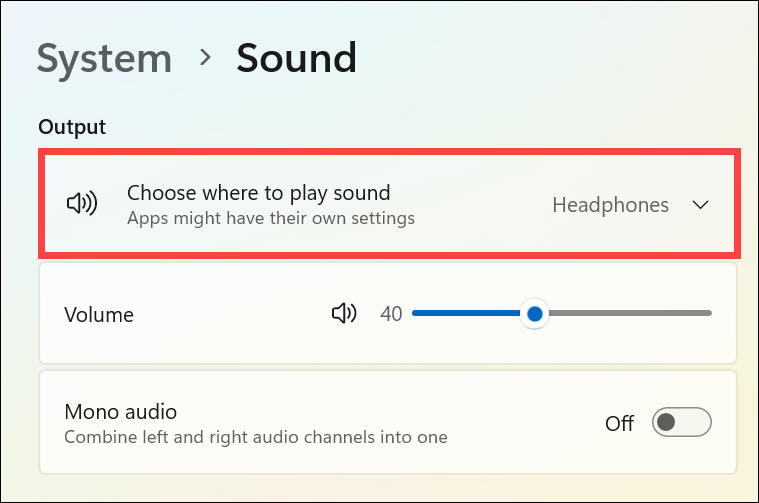Click the breadcrumb chevron after System
Viewport: 759px width, 503px height.
(x=206, y=57)
